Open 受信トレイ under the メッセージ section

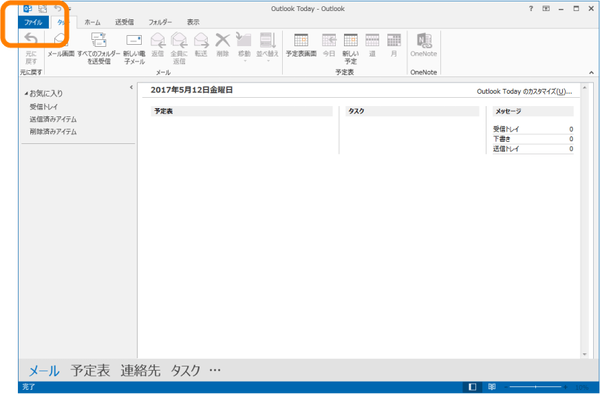click(506, 129)
